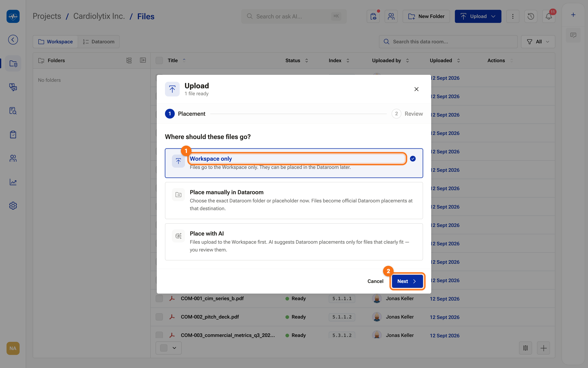Screen dimensions: 588x368
Task: Click the NA user avatar
Action: pos(13,348)
